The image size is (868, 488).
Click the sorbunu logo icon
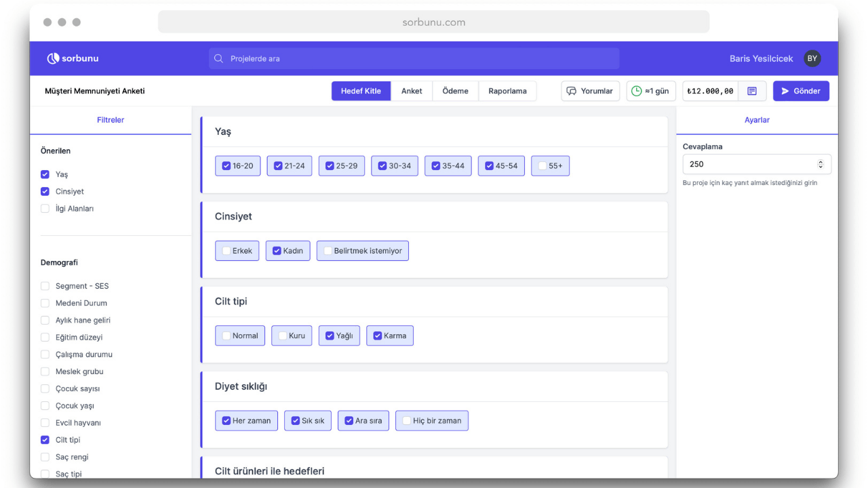click(53, 58)
